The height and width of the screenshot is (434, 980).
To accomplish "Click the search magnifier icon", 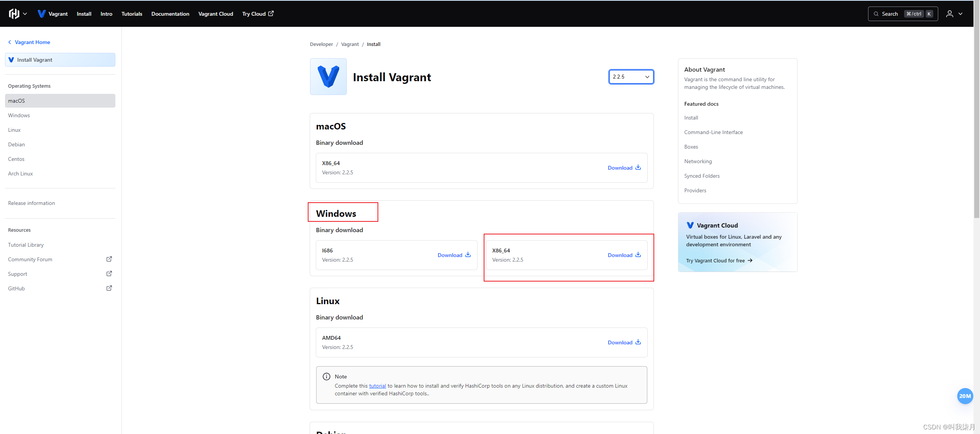I will tap(876, 14).
